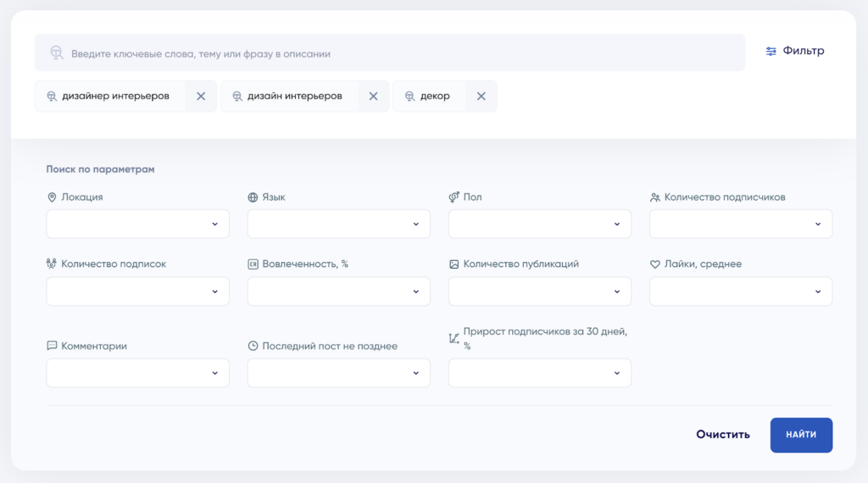Remove the дизайн интерьеров keyword tag
The image size is (868, 483).
click(374, 97)
